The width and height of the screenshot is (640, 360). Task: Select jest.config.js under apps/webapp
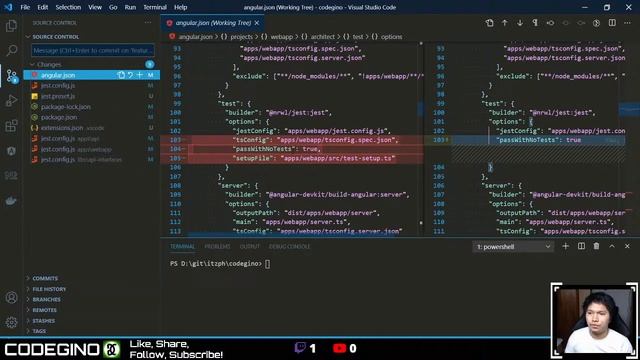click(x=92, y=149)
